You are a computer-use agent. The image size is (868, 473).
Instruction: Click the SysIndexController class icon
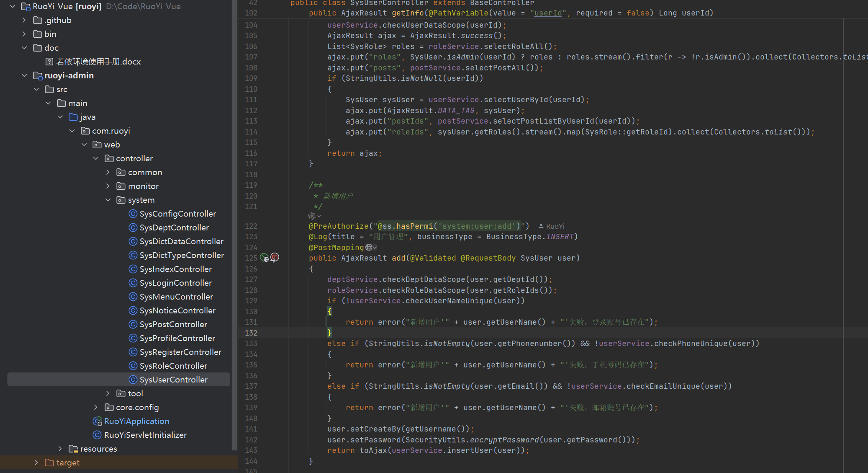click(133, 269)
